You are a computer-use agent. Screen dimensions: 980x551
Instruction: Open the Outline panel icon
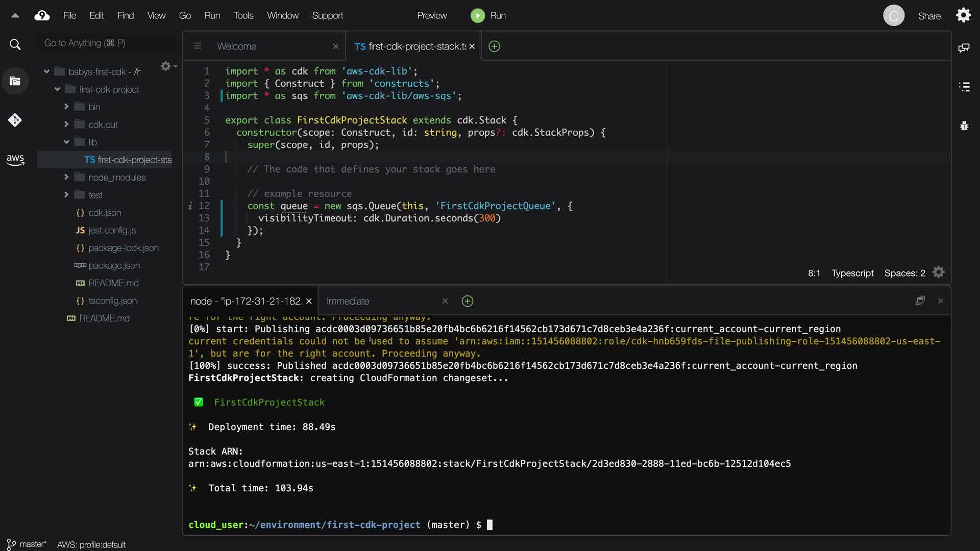[964, 87]
